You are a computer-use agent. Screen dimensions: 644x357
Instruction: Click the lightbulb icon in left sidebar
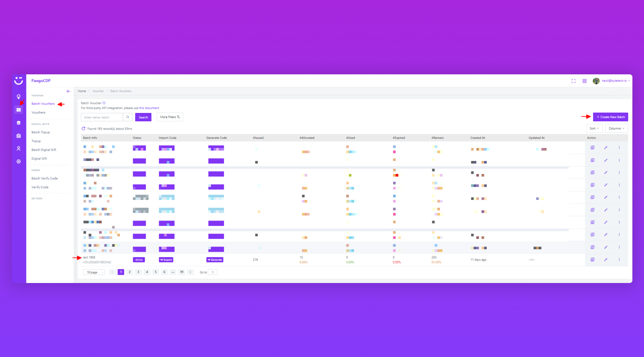19,97
